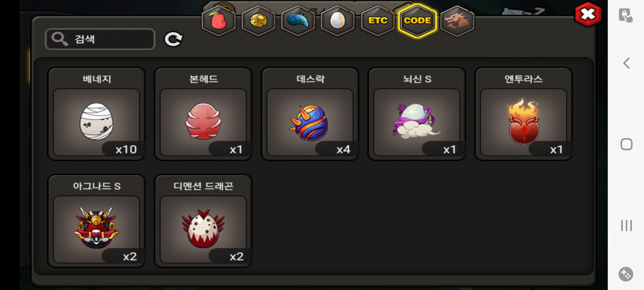The image size is (644, 290).
Task: Choose the 데스락 blue spiked egg
Action: [x=310, y=114]
